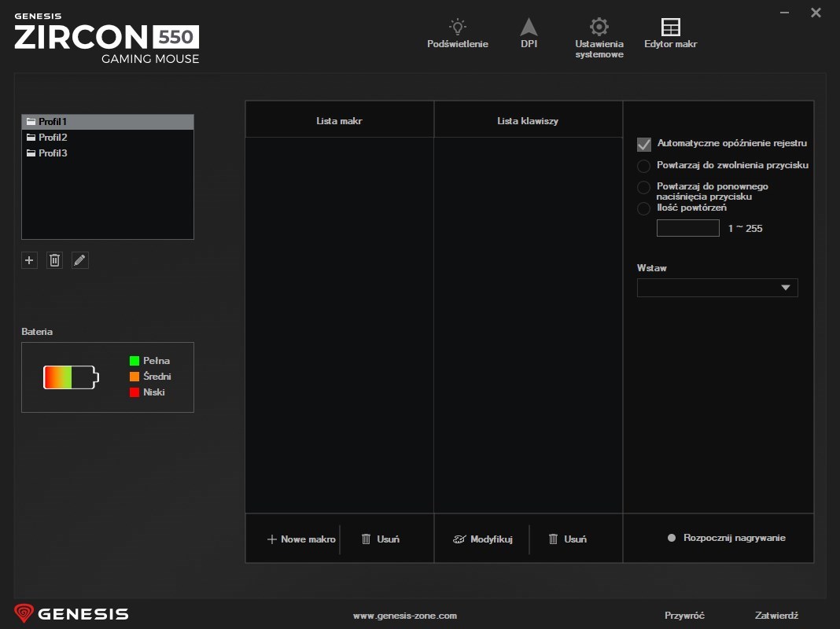Click the Zircon 550 gaming mouse logo
This screenshot has height=629, width=840.
point(107,39)
